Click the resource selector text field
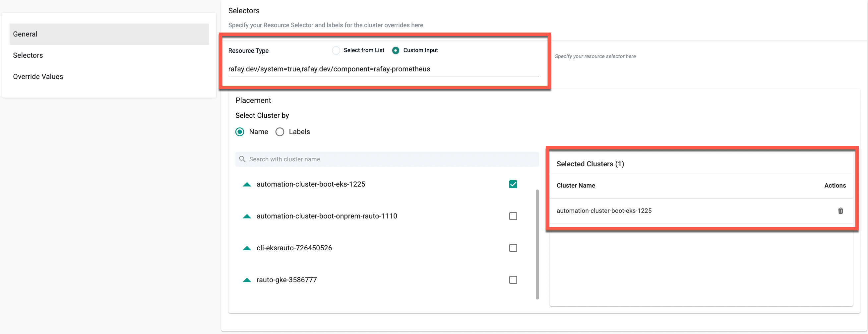The image size is (868, 334). [383, 69]
